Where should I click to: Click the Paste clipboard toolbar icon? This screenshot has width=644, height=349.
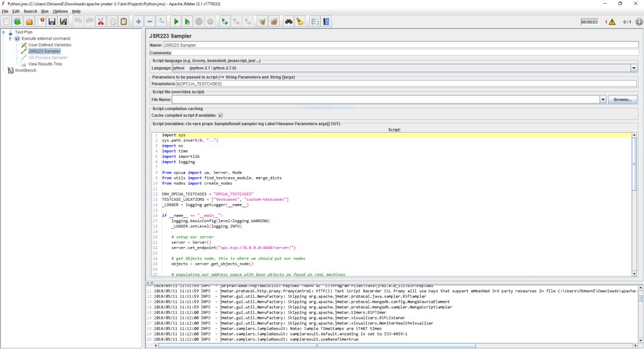(124, 21)
